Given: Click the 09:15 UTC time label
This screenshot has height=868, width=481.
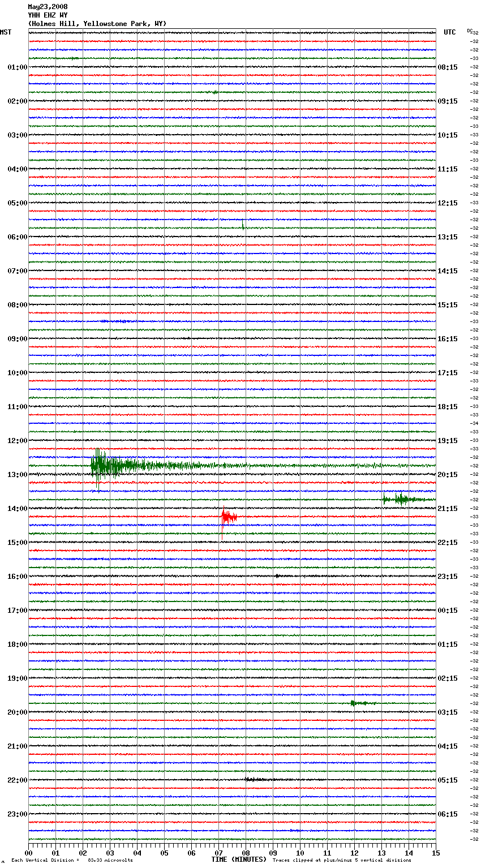Looking at the screenshot, I should 448,101.
